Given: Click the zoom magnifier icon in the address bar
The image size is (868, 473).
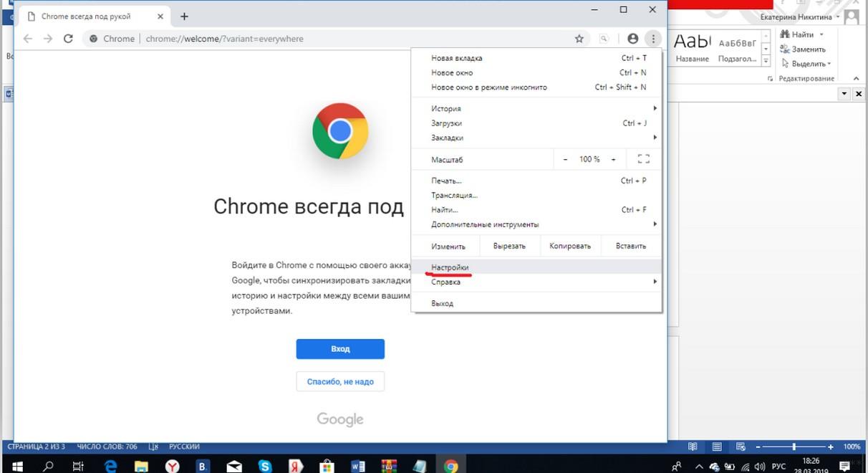Looking at the screenshot, I should pos(604,39).
